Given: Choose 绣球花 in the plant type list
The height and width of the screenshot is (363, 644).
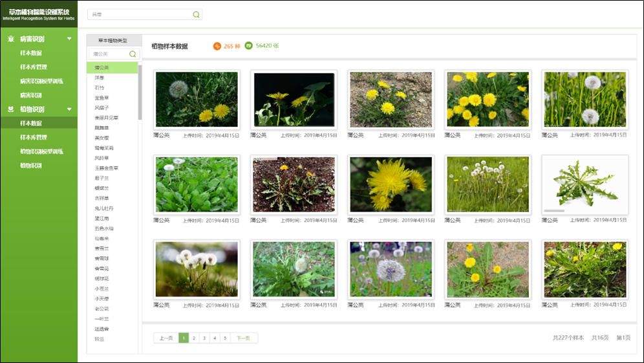Looking at the screenshot, I should click(102, 279).
